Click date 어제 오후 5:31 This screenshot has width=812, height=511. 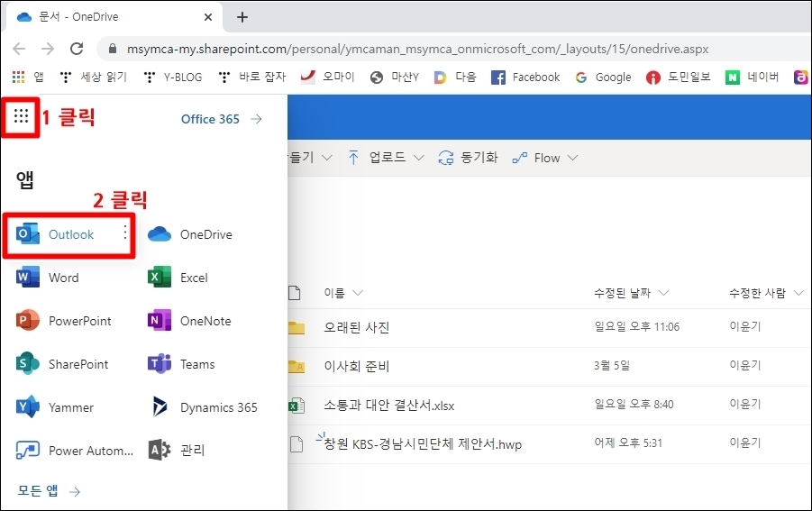pos(627,443)
